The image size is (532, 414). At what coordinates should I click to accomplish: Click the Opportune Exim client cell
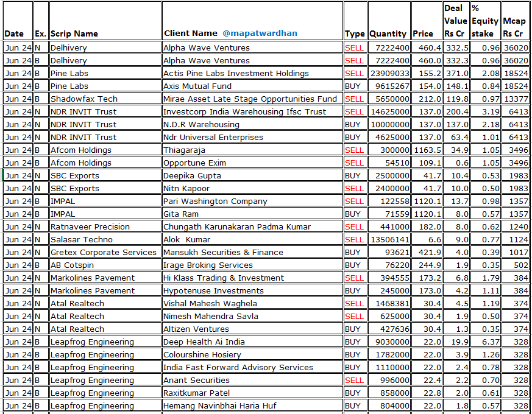coord(252,163)
